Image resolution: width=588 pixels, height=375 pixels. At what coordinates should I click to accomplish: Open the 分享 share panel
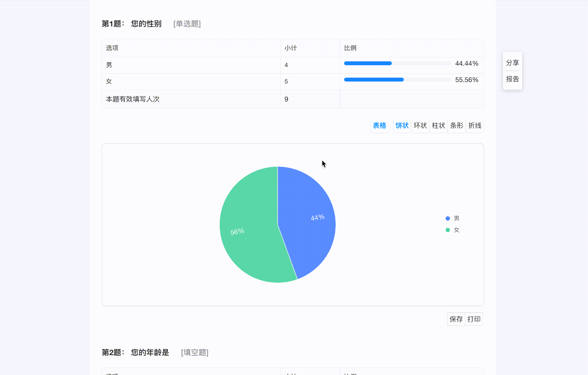tap(512, 63)
